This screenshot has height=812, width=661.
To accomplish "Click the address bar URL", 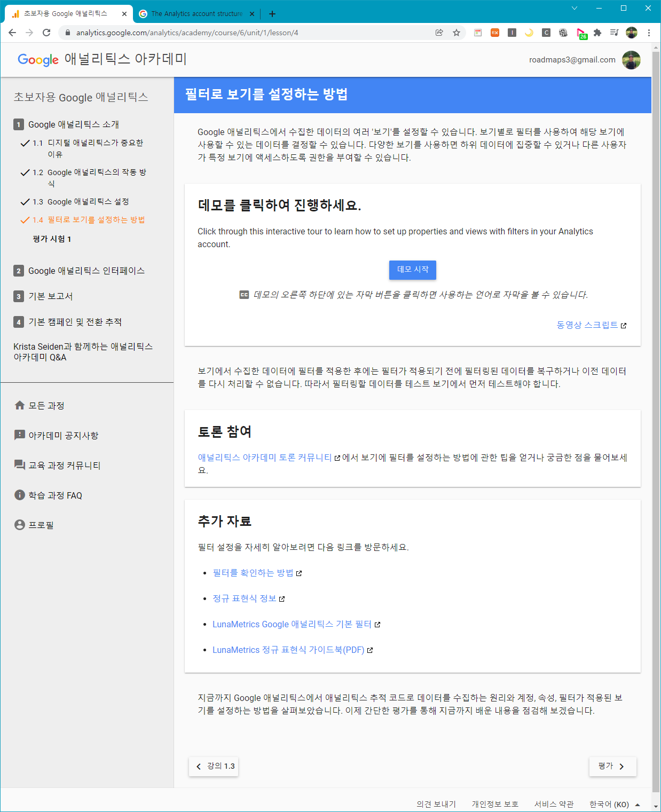I will [187, 33].
